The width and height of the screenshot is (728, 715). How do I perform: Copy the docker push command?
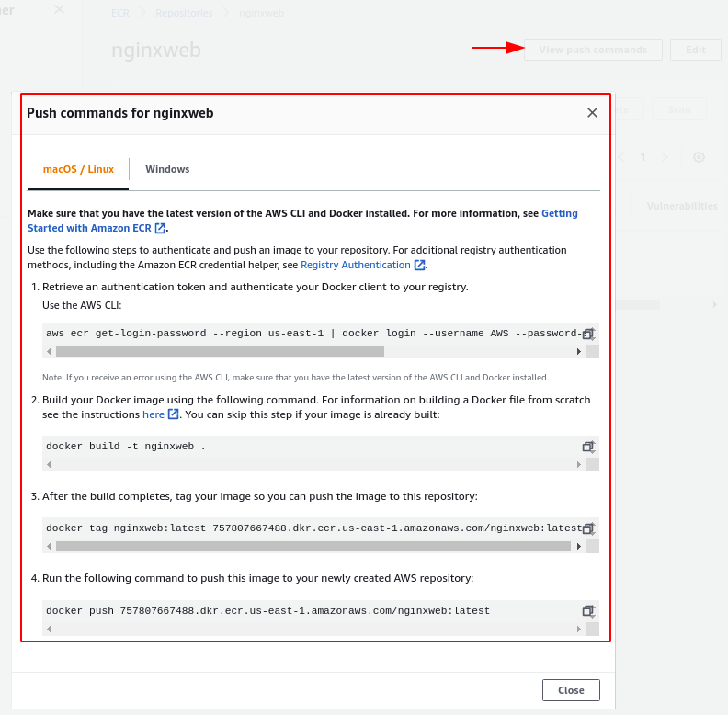[588, 610]
